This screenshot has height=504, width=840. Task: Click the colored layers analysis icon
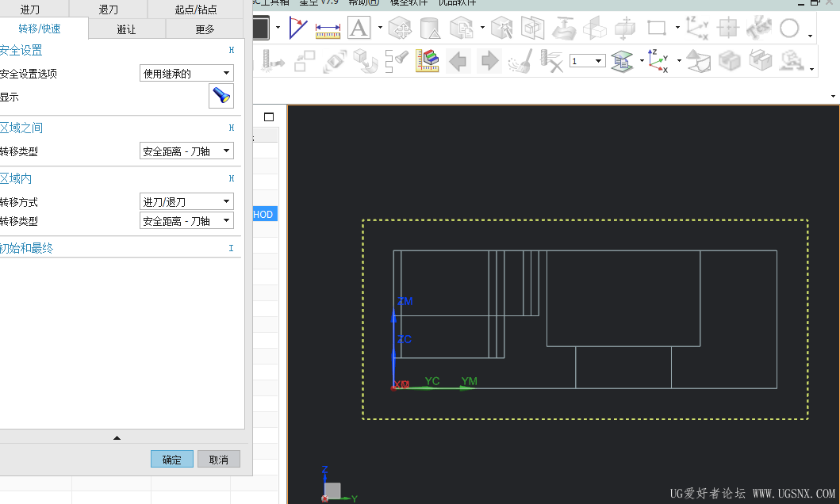[x=427, y=61]
